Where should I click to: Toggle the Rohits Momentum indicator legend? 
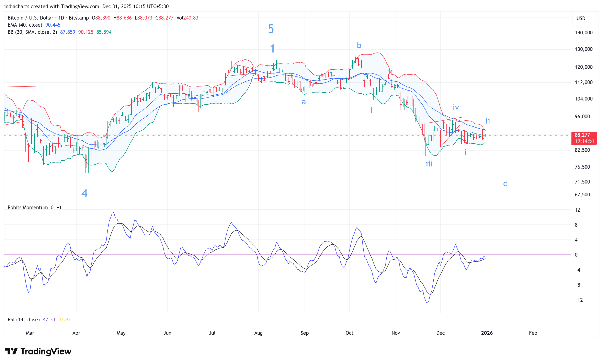point(28,208)
